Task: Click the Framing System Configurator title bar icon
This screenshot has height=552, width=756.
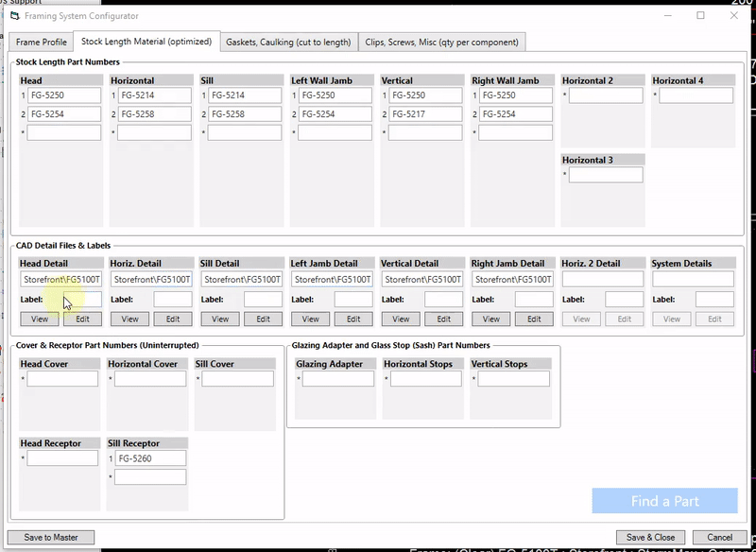Action: (15, 16)
